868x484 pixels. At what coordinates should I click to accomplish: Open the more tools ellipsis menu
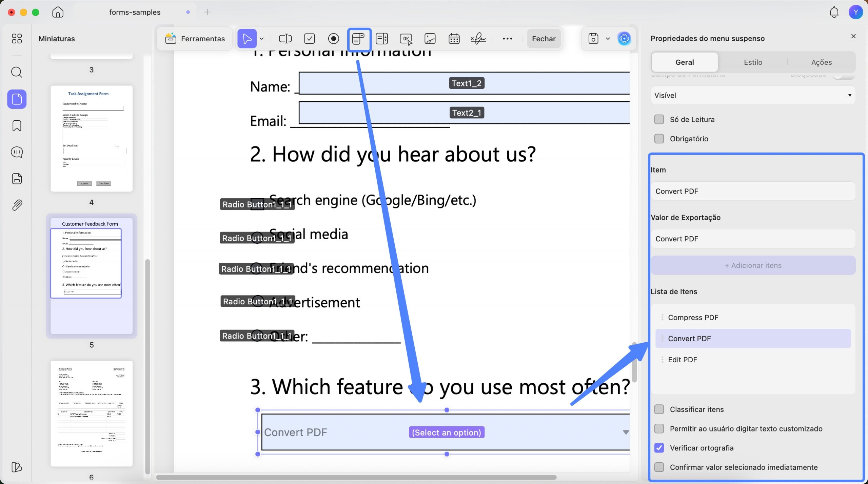pyautogui.click(x=507, y=39)
